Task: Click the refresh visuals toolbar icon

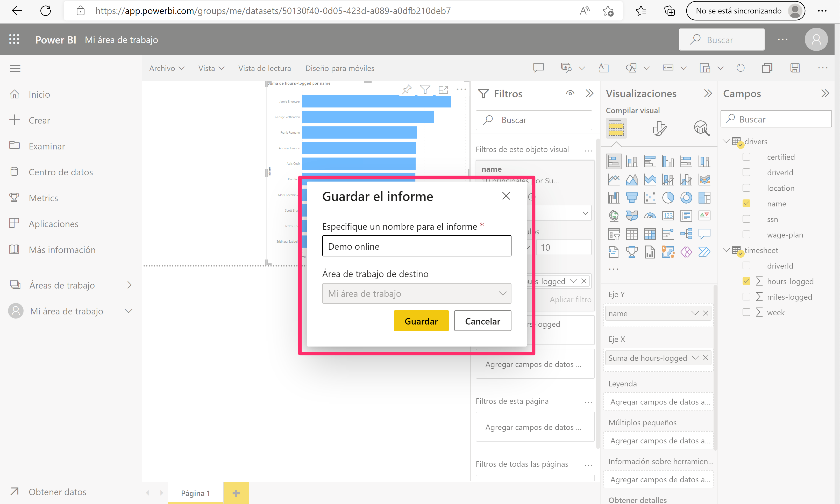Action: coord(741,68)
